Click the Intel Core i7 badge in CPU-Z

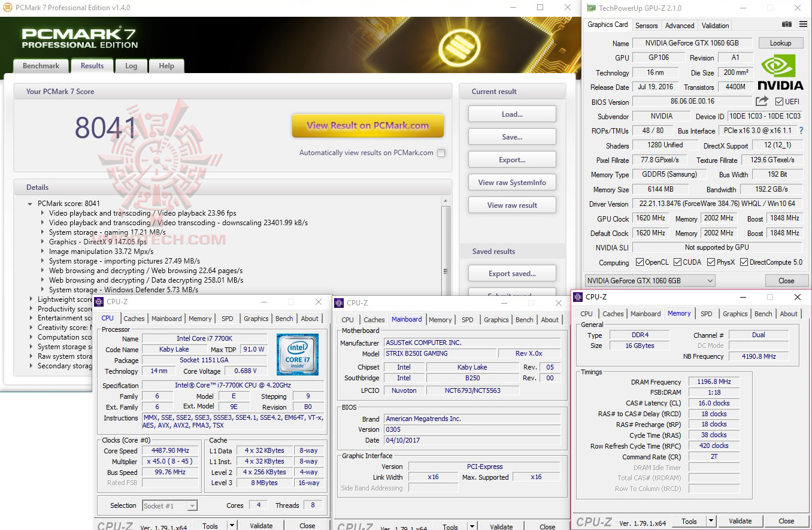coord(298,354)
